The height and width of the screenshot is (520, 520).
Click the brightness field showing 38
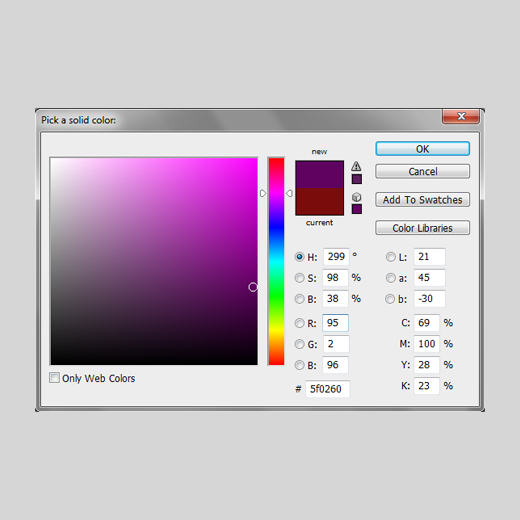pyautogui.click(x=335, y=299)
